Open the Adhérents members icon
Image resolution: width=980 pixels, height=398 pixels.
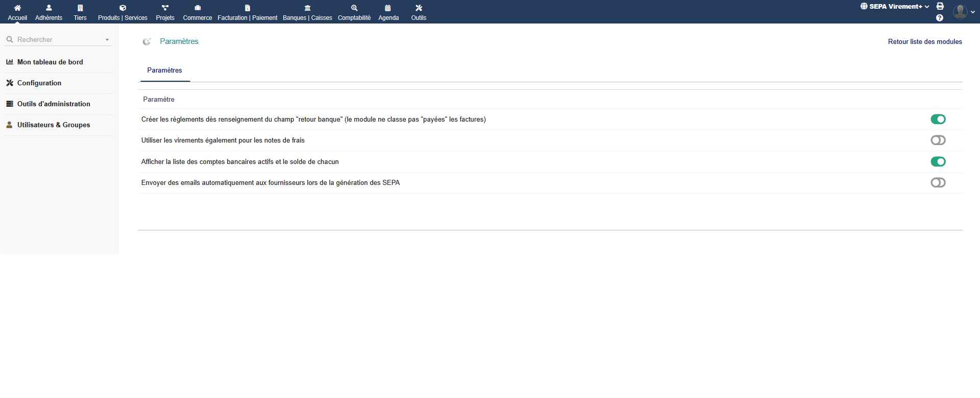point(48,8)
